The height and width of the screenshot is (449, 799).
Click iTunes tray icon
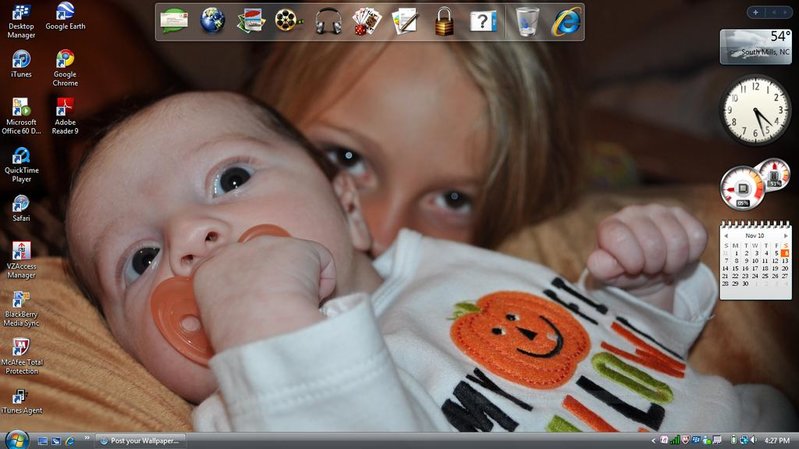pos(663,440)
